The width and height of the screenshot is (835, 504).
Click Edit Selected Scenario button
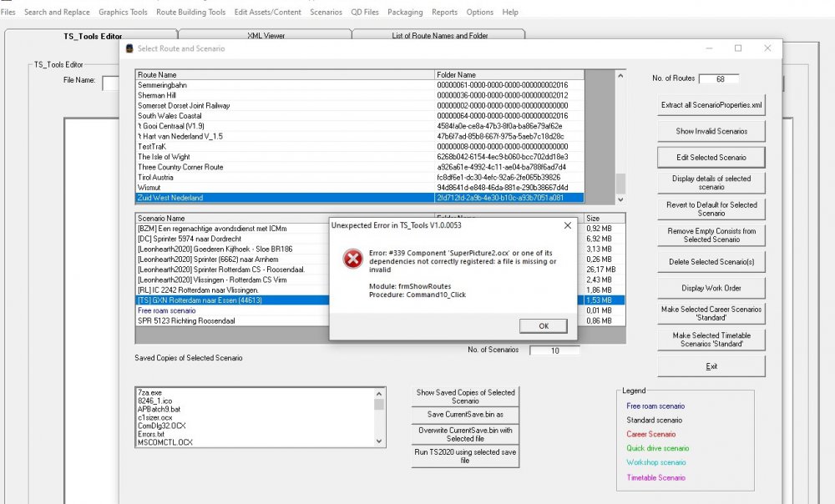[x=711, y=157]
